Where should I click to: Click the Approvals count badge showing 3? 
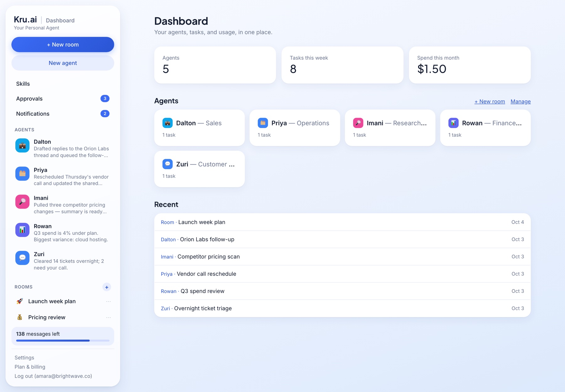(105, 98)
